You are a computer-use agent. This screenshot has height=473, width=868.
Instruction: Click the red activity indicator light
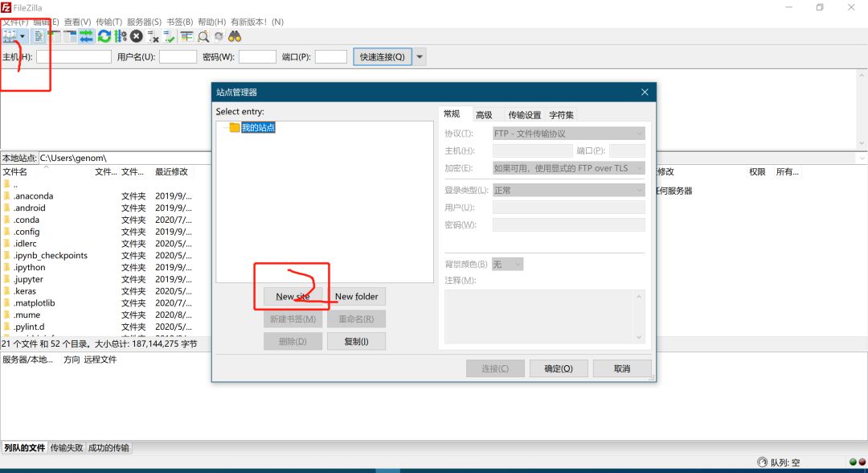[x=862, y=462]
